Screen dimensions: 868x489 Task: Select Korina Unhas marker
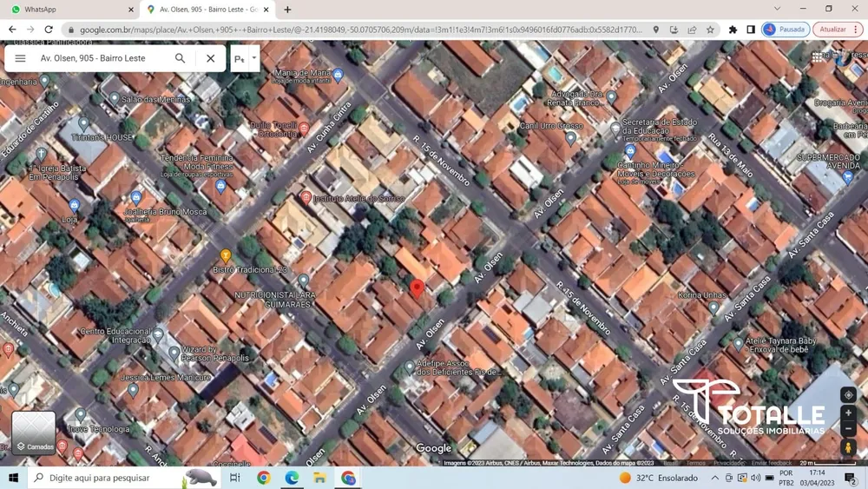[714, 308]
